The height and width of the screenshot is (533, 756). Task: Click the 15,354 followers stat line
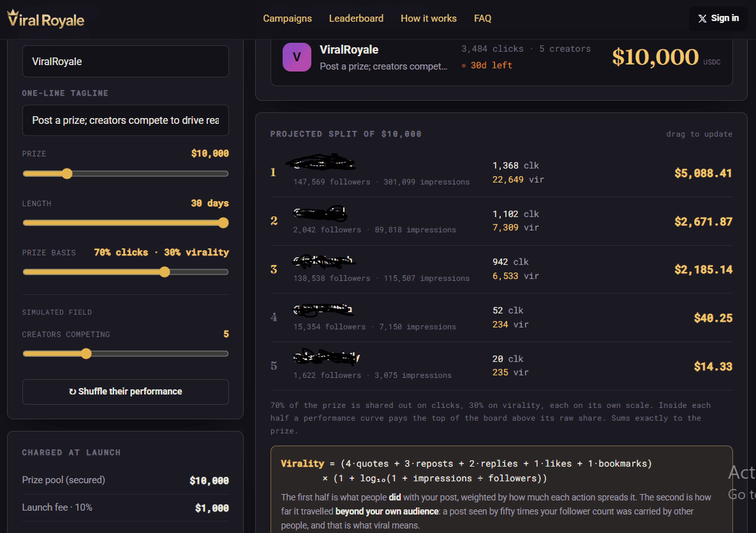pyautogui.click(x=374, y=327)
